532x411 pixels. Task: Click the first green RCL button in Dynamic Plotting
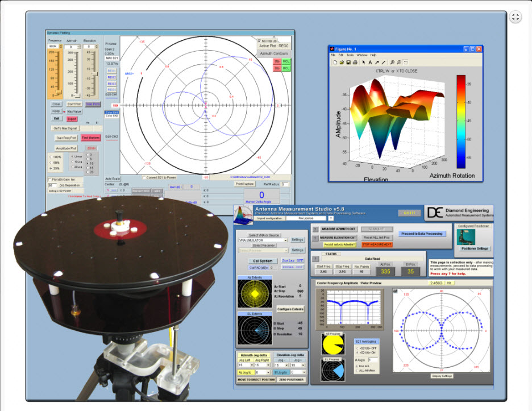(286, 61)
